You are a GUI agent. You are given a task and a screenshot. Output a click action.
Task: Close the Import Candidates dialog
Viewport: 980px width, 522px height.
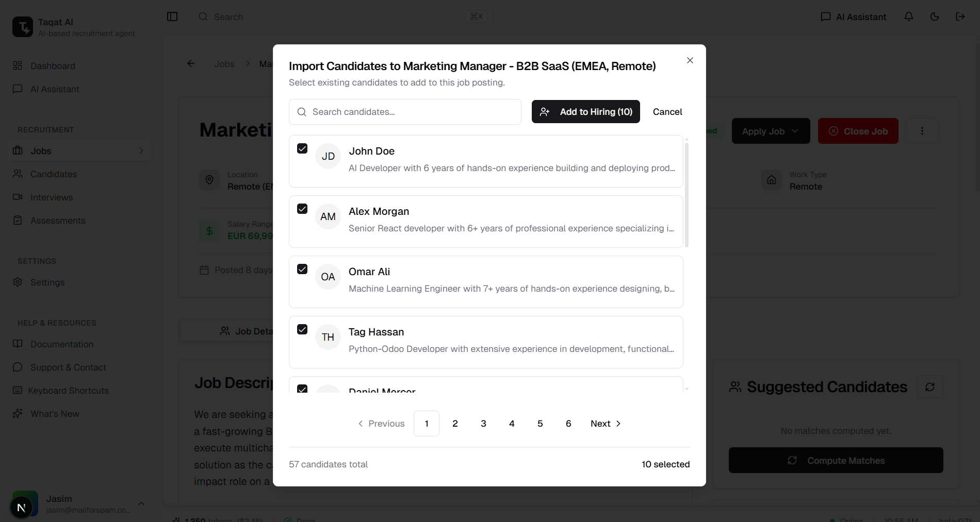click(x=690, y=60)
